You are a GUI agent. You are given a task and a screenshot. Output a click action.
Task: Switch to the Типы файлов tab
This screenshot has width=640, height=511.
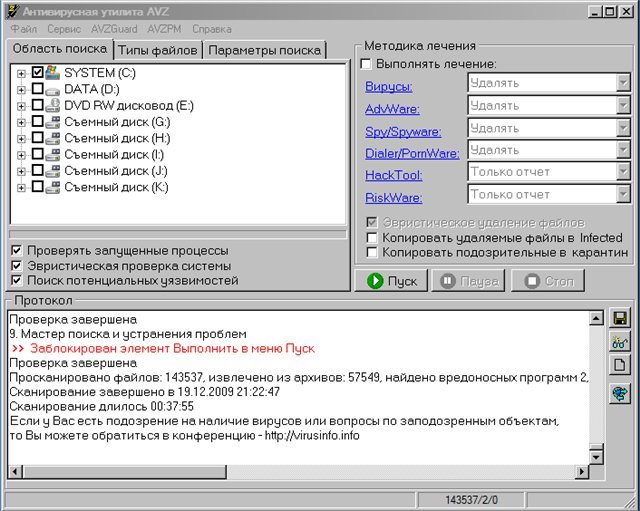point(159,50)
